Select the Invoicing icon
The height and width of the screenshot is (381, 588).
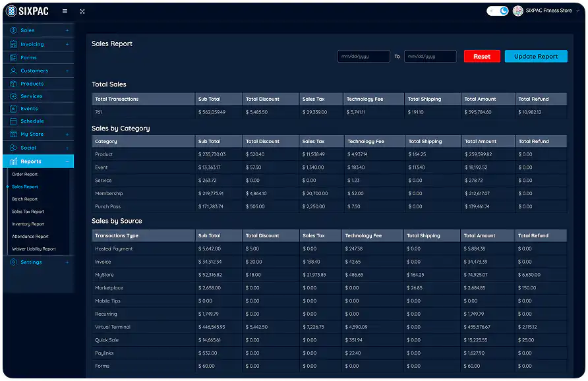14,44
